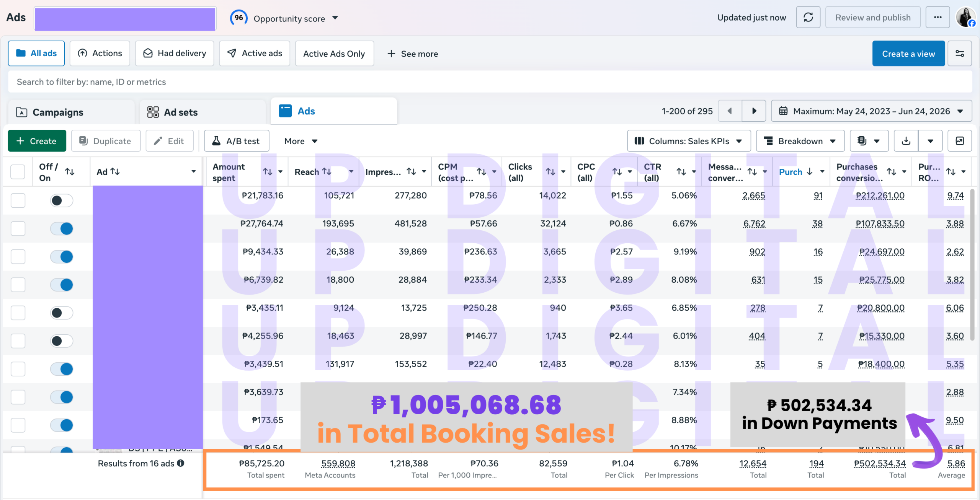Viewport: 980px width, 500px height.
Task: Sort by CTR (all) arrows
Action: [681, 172]
